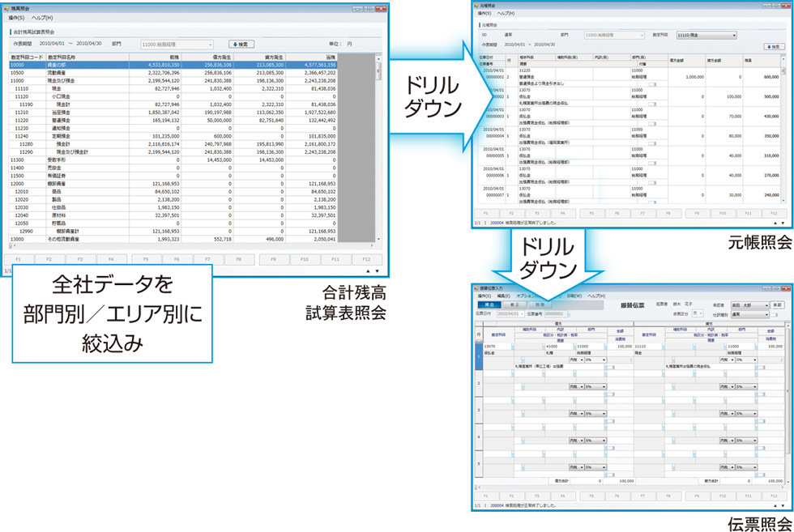The image size is (794, 532).
Task: Click F12 function key in transfer slip window
Action: point(773,496)
